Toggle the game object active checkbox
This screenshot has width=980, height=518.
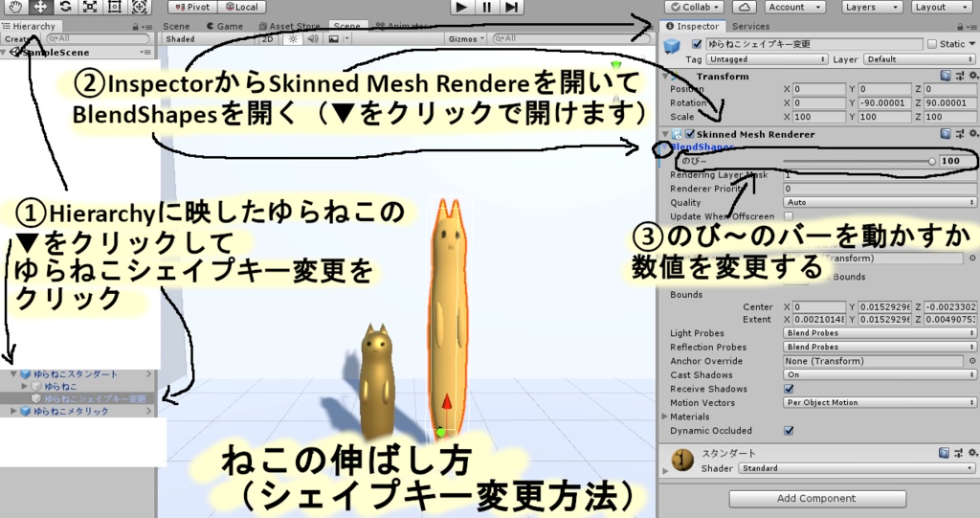pyautogui.click(x=697, y=44)
